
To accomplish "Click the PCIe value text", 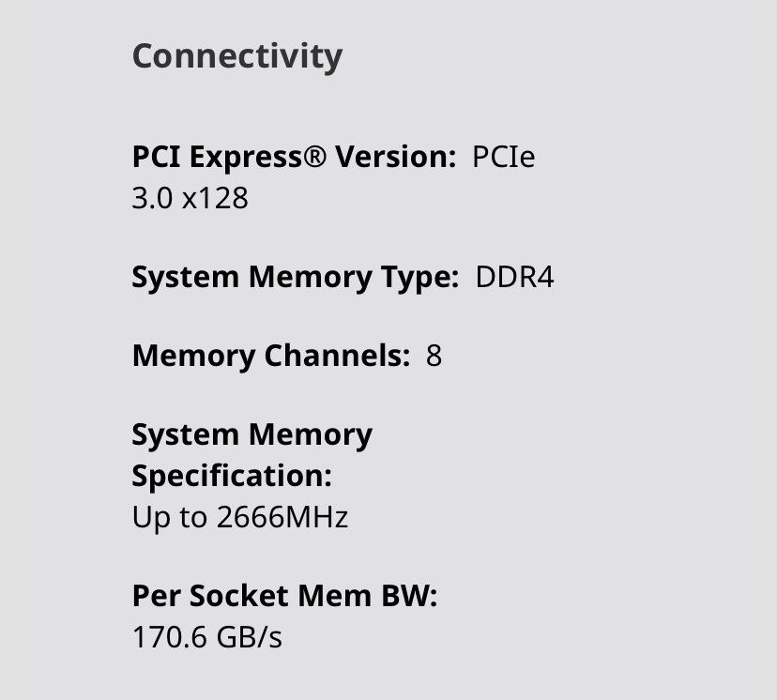I will click(503, 157).
